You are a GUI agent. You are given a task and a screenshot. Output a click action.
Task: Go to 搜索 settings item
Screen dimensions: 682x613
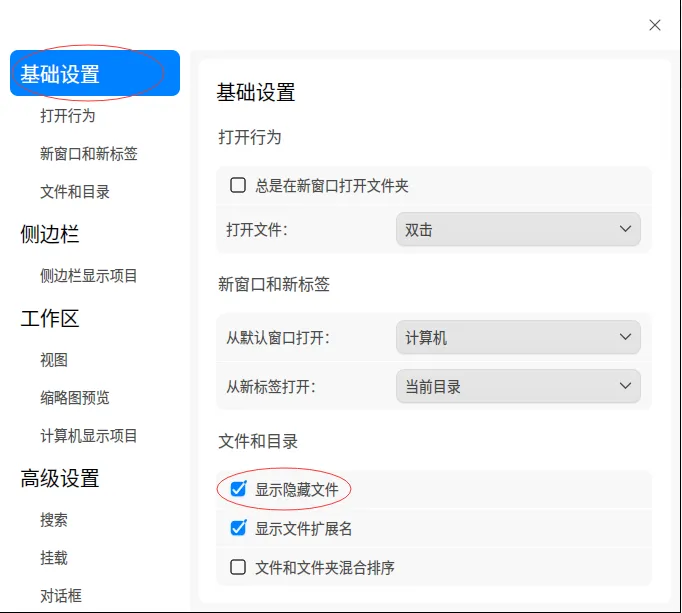[x=54, y=520]
